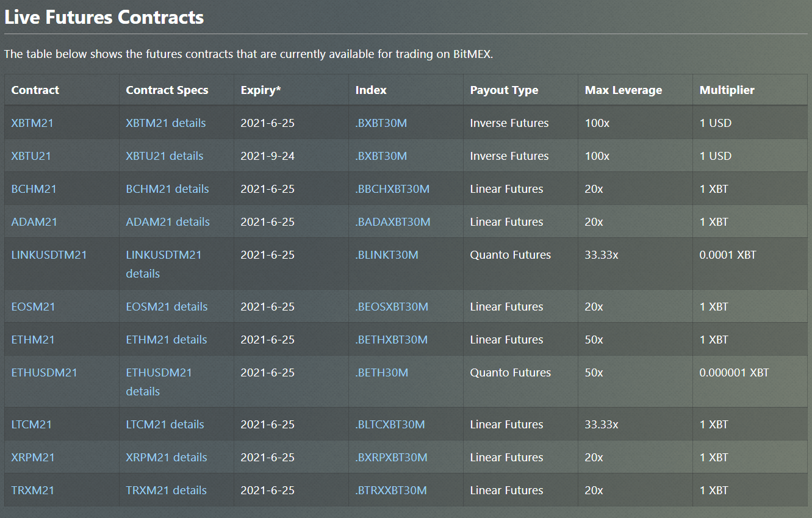Select the 0.000001 XBT multiplier
This screenshot has height=518, width=812.
click(734, 373)
